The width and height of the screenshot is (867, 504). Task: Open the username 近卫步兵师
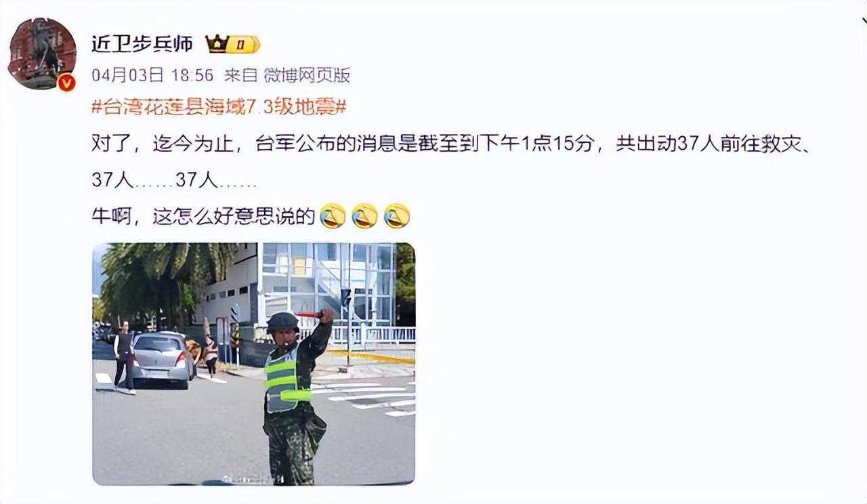(142, 45)
